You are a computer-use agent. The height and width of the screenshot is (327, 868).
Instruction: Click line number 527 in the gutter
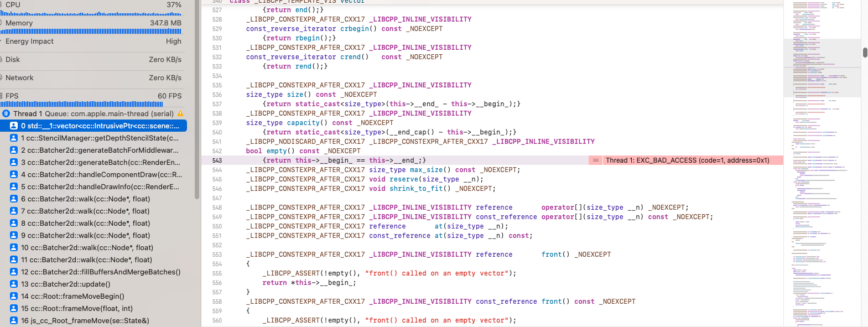(217, 10)
